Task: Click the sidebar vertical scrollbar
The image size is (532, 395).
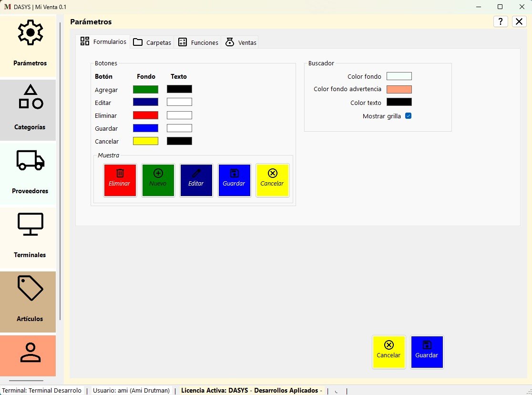Action: point(60,172)
